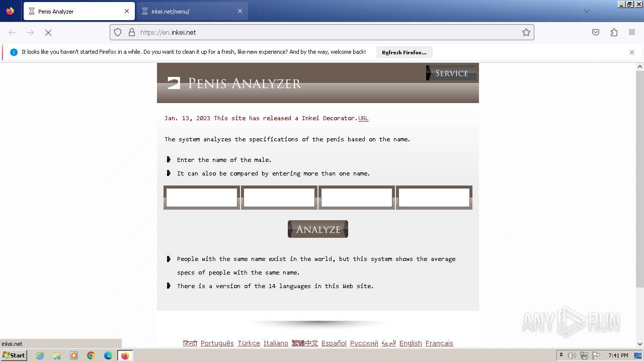644x362 pixels.
Task: Switch language to Français
Action: pyautogui.click(x=439, y=343)
